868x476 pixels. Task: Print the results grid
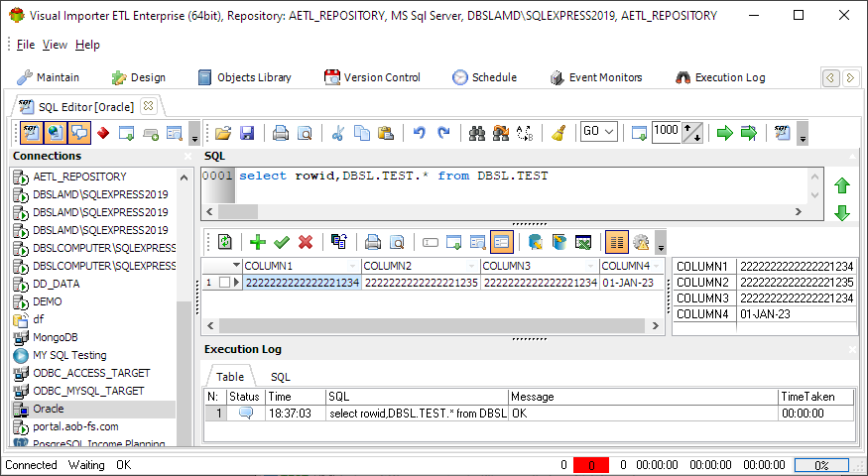373,242
